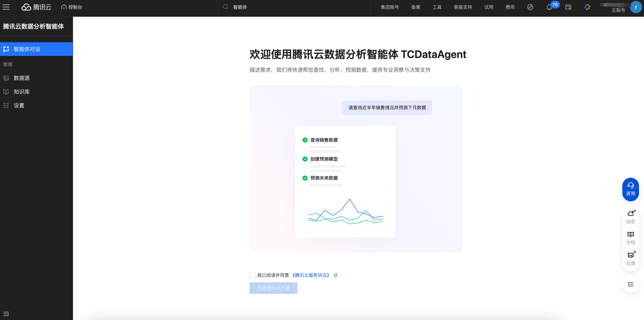Open 动态 in right floating panel
The image size is (644, 320).
[630, 217]
